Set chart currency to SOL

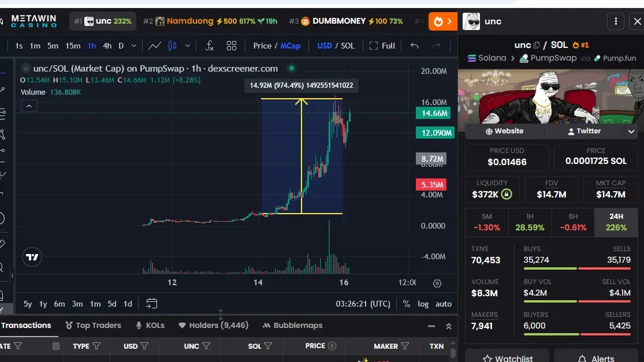pos(348,46)
